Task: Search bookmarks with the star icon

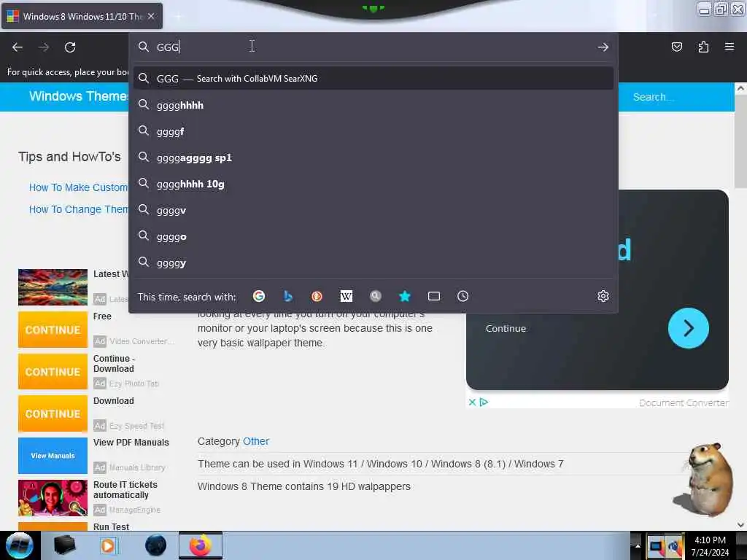Action: point(404,296)
